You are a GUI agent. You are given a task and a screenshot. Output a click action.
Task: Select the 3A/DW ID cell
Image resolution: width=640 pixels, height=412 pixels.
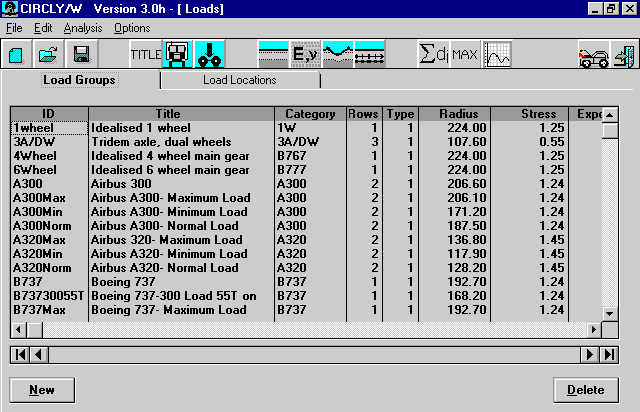pyautogui.click(x=49, y=142)
